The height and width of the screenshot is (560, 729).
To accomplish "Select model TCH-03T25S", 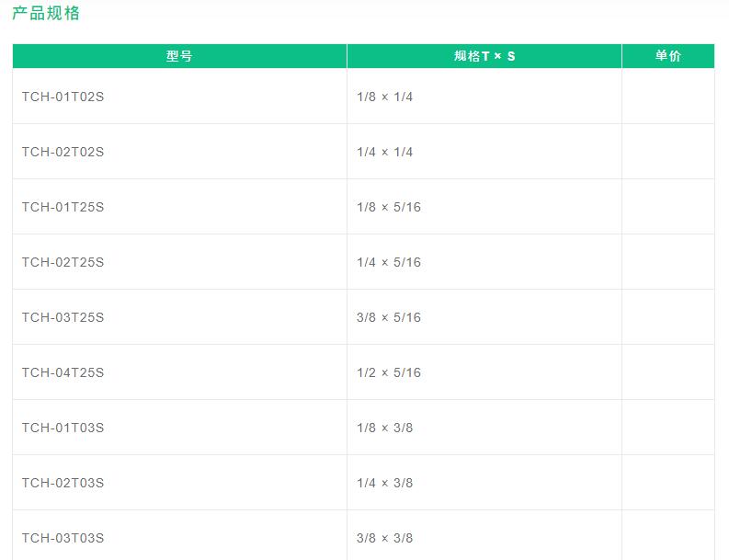I will [63, 317].
